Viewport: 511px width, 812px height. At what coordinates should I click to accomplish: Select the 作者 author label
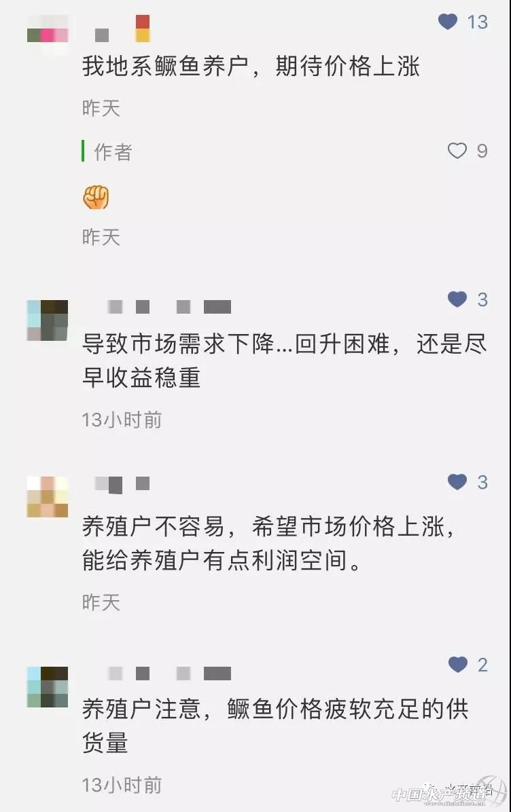113,151
